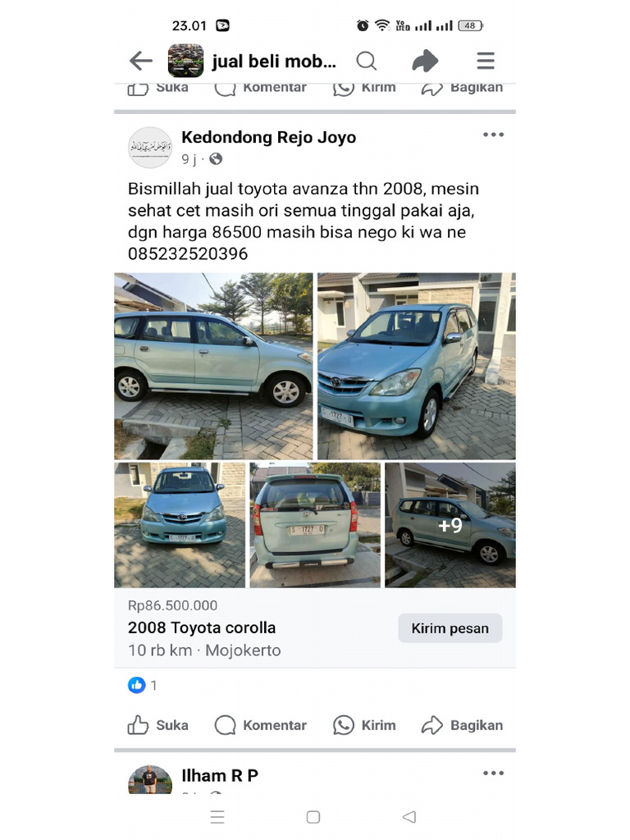
Task: Open Kedondong Rejo Joyo profile name
Action: tap(269, 137)
